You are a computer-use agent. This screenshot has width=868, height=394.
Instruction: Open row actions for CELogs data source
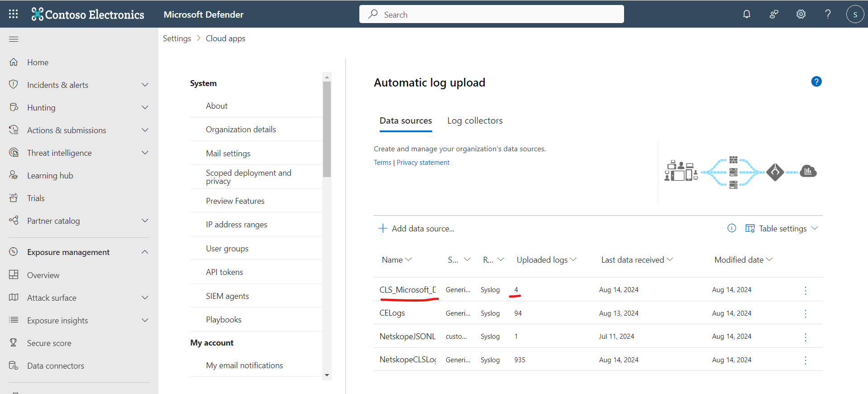[x=806, y=313]
